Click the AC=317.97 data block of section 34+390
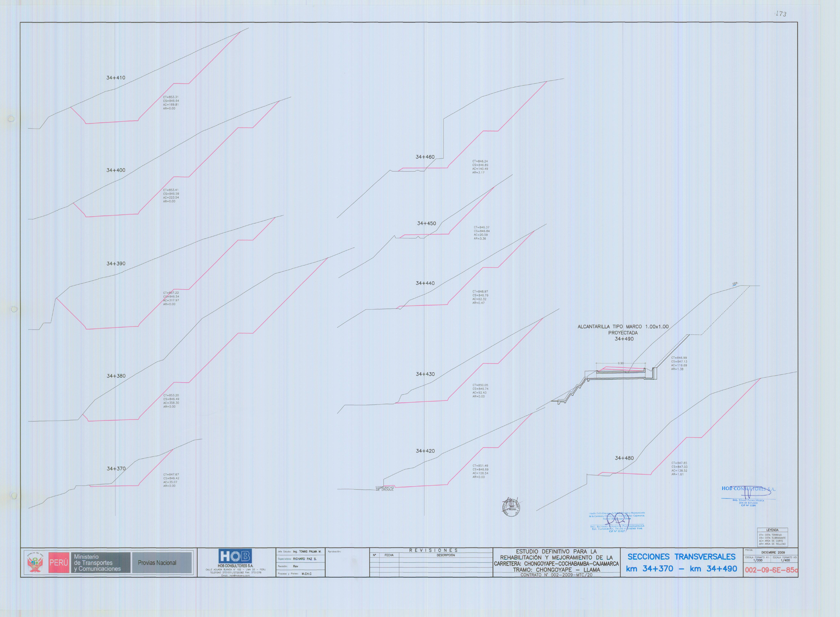The height and width of the screenshot is (617, 840). pos(171,298)
